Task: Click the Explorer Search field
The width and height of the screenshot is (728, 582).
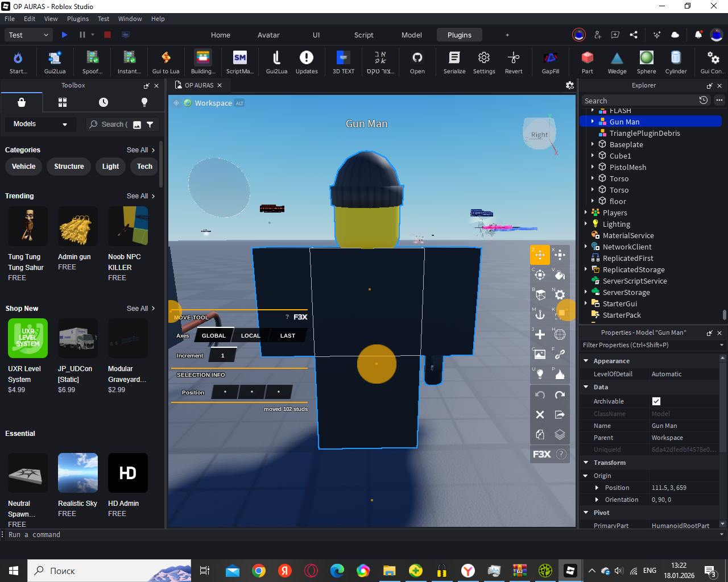Action: (x=639, y=101)
